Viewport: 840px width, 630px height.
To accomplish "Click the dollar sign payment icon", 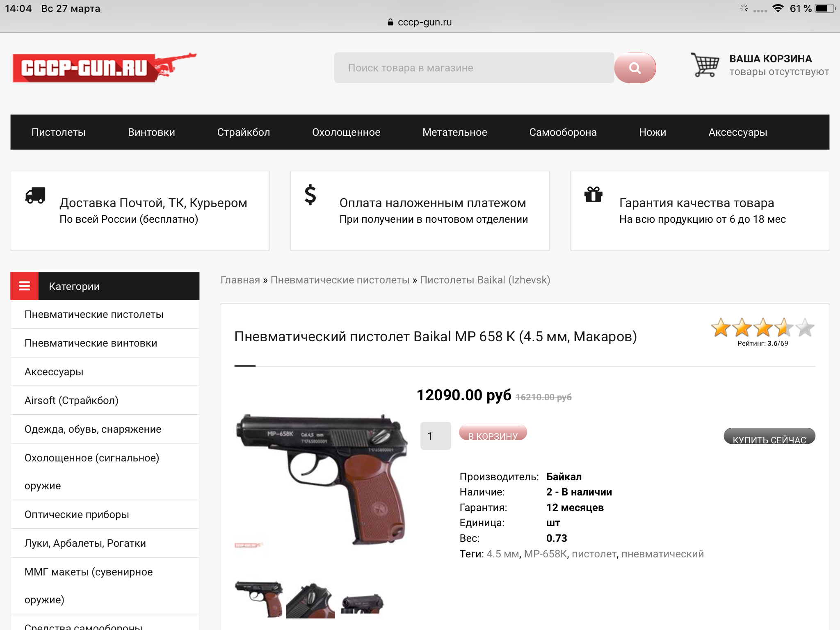I will (x=310, y=195).
